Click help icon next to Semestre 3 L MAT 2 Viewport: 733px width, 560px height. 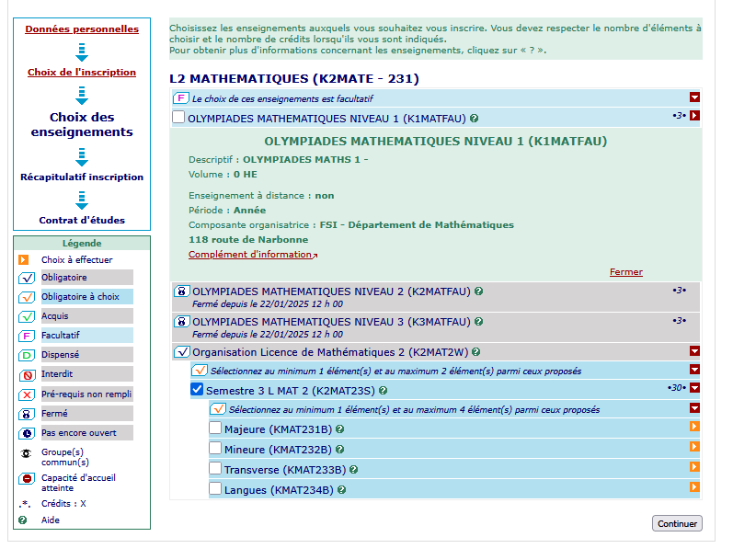383,390
